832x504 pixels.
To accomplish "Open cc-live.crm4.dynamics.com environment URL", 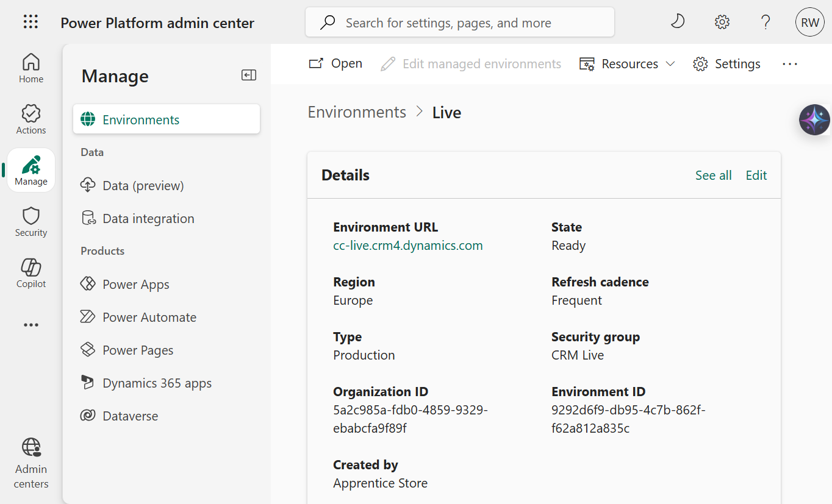I will click(x=408, y=245).
